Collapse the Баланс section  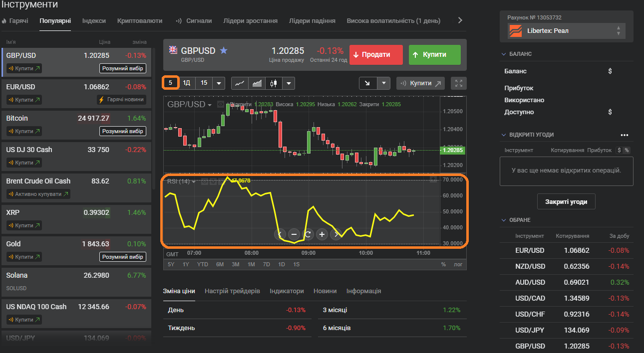point(503,54)
